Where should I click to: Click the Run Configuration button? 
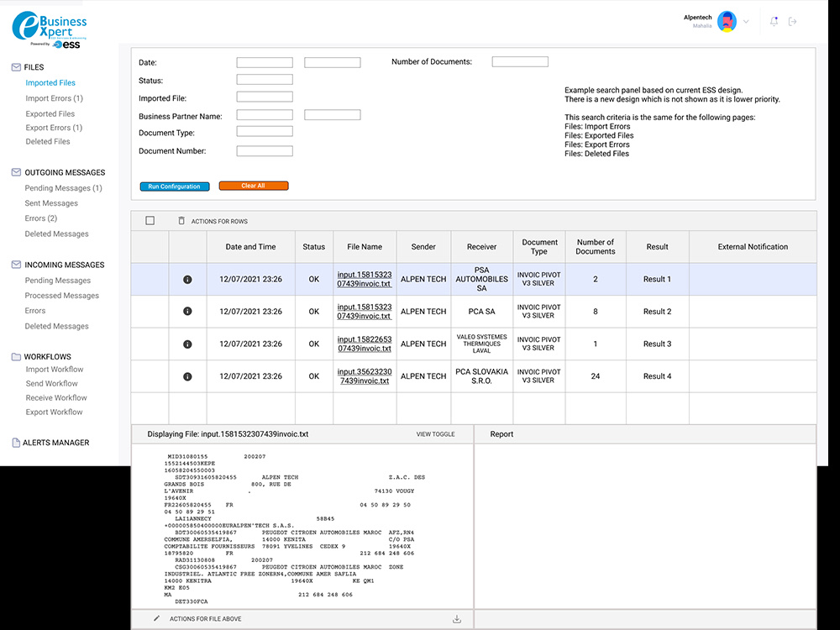coord(175,186)
